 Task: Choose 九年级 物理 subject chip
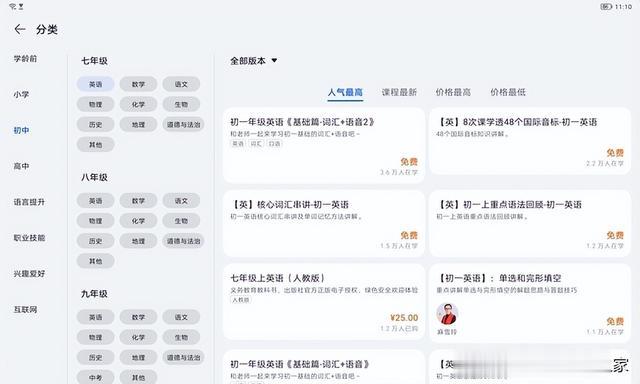coord(96,337)
